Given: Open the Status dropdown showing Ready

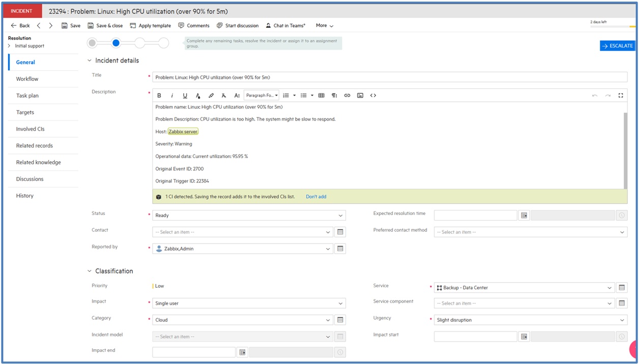Looking at the screenshot, I should [249, 216].
